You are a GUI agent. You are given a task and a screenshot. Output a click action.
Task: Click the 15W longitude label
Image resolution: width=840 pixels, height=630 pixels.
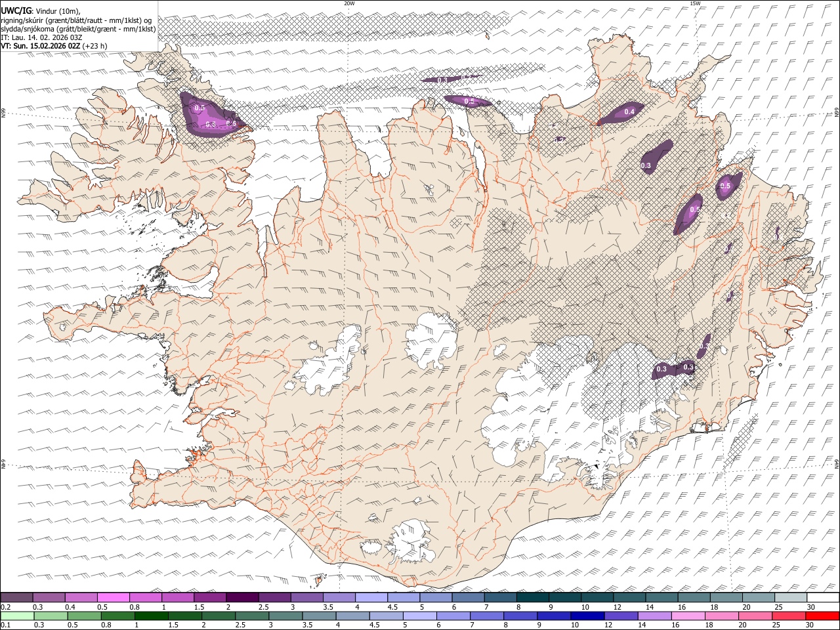[x=695, y=3]
